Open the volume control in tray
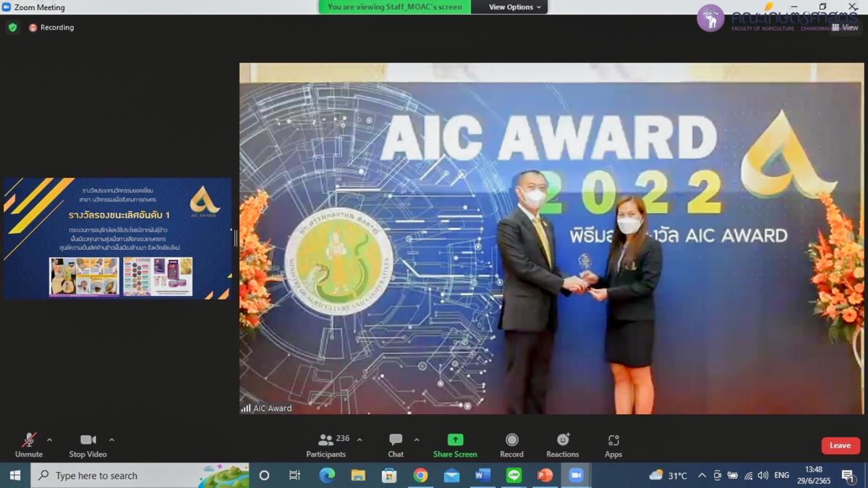Image resolution: width=868 pixels, height=488 pixels. point(763,476)
